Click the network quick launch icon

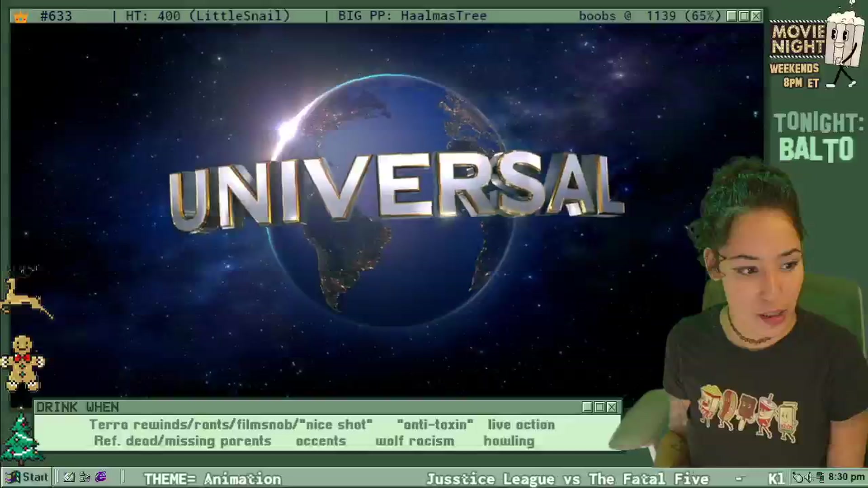(x=85, y=477)
